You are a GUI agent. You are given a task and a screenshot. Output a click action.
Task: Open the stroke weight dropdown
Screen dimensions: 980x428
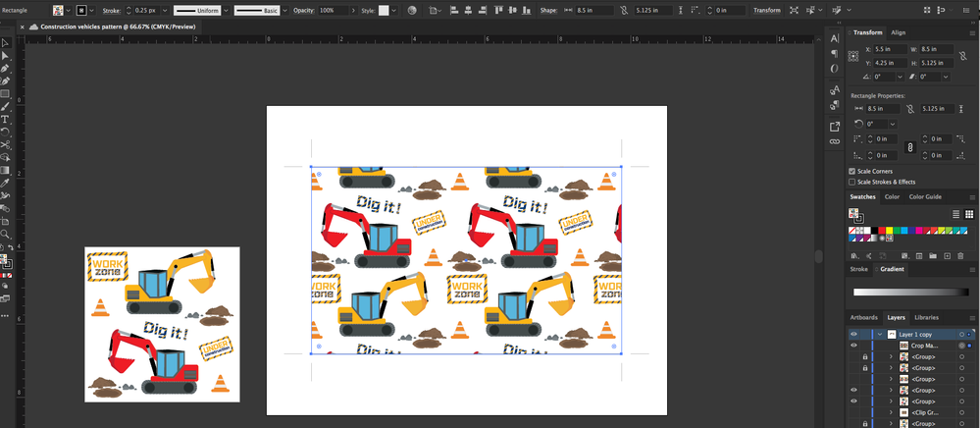[167, 10]
